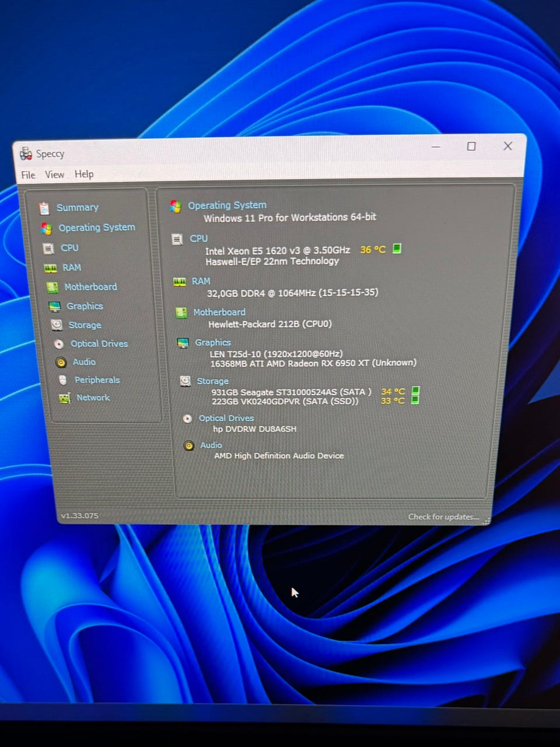This screenshot has height=747, width=560.
Task: Click the Audio icon in summary pane
Action: pos(189,446)
